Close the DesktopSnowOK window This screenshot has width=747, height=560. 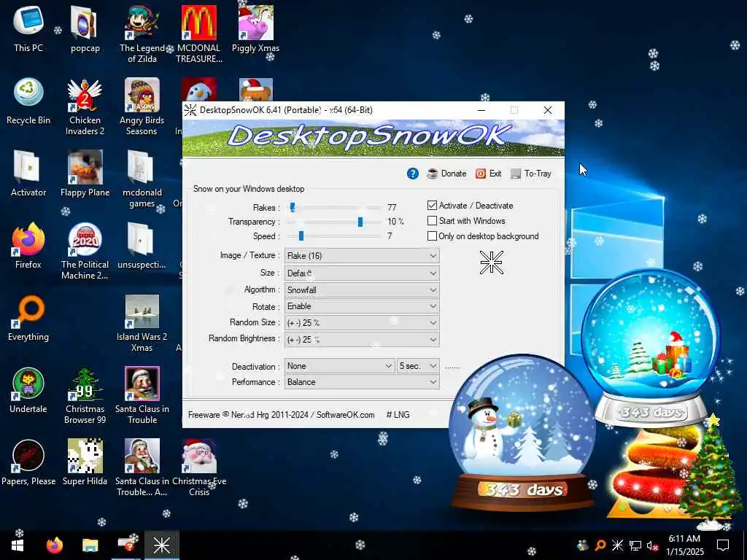548,110
